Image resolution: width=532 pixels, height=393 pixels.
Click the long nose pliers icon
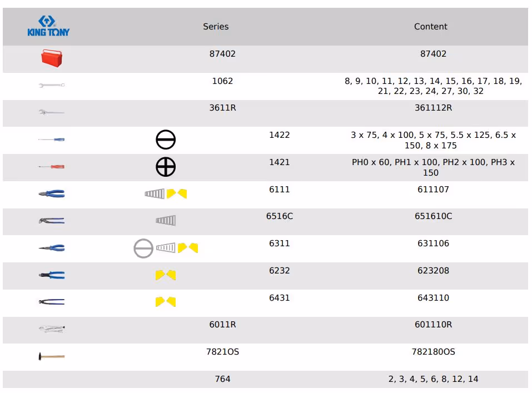(x=52, y=248)
